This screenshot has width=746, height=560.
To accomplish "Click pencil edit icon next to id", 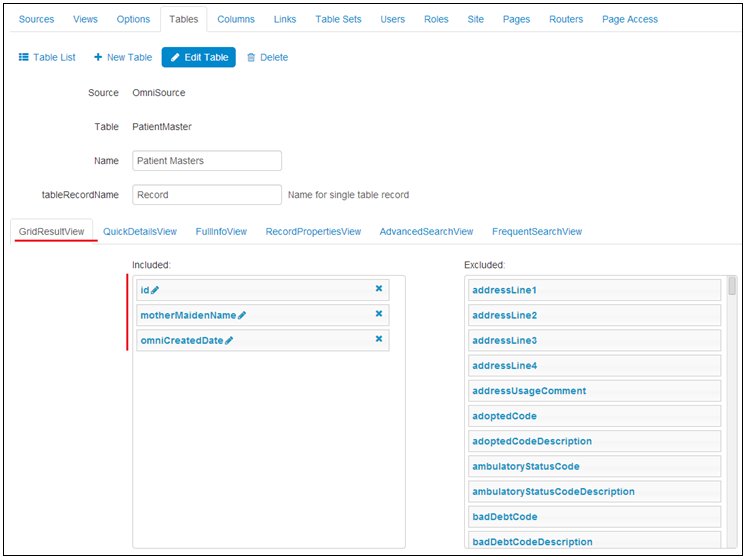I will 155,290.
